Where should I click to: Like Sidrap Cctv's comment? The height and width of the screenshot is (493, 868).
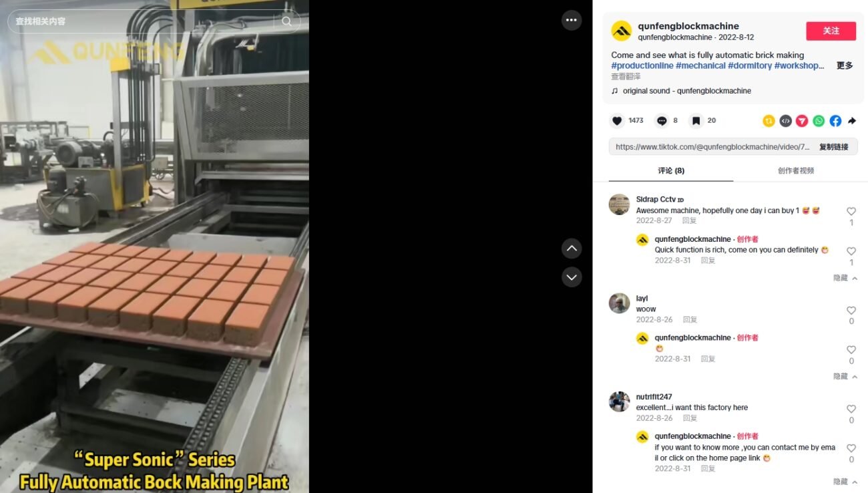(851, 211)
